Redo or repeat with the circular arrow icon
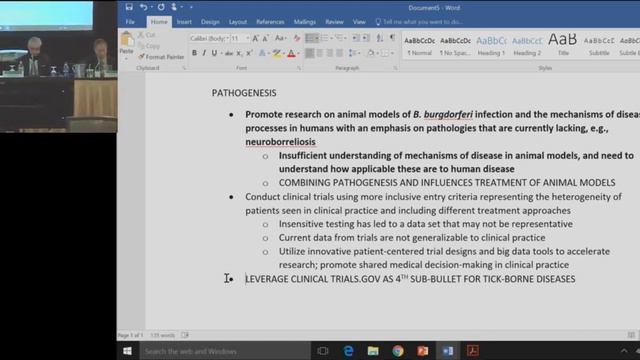The width and height of the screenshot is (640, 360). coord(161,7)
